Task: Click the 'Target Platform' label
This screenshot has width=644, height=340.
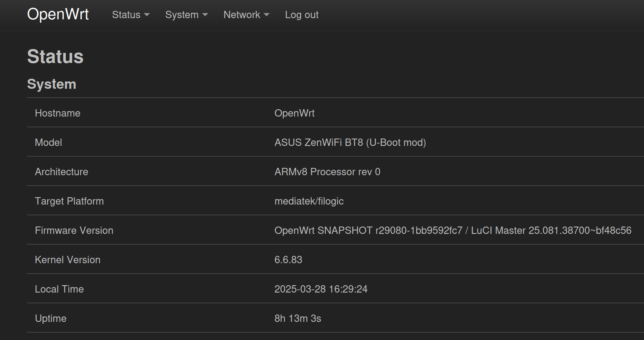Action: [69, 201]
